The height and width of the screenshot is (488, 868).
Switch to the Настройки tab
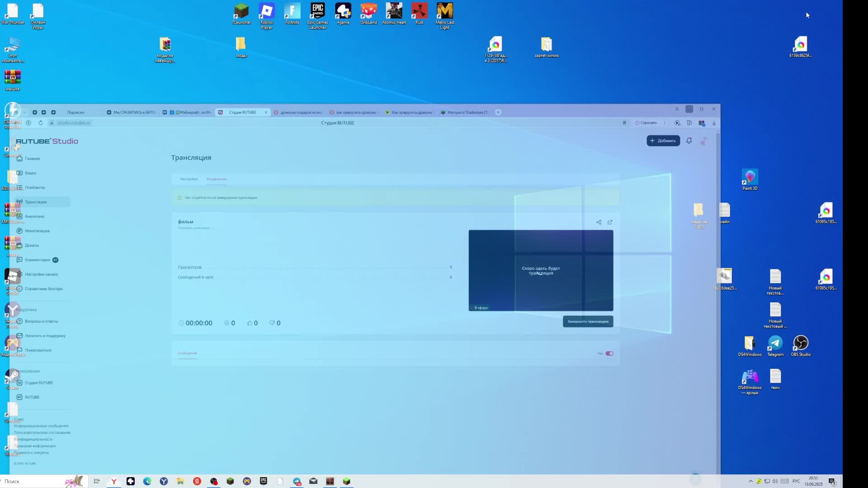[x=189, y=179]
